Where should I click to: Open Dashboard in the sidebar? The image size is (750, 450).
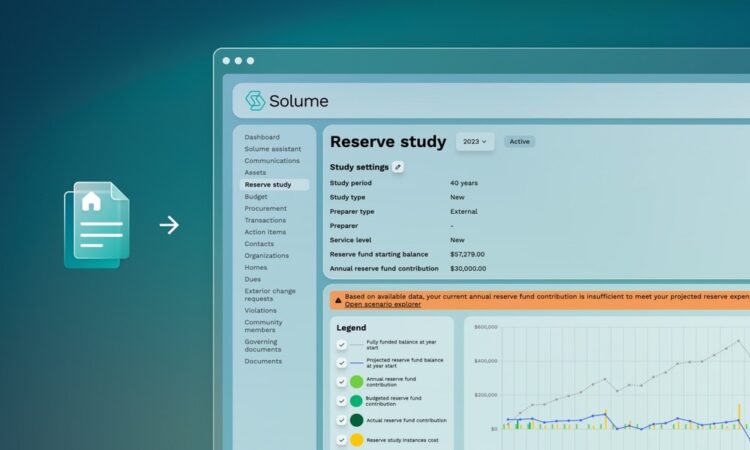point(262,137)
